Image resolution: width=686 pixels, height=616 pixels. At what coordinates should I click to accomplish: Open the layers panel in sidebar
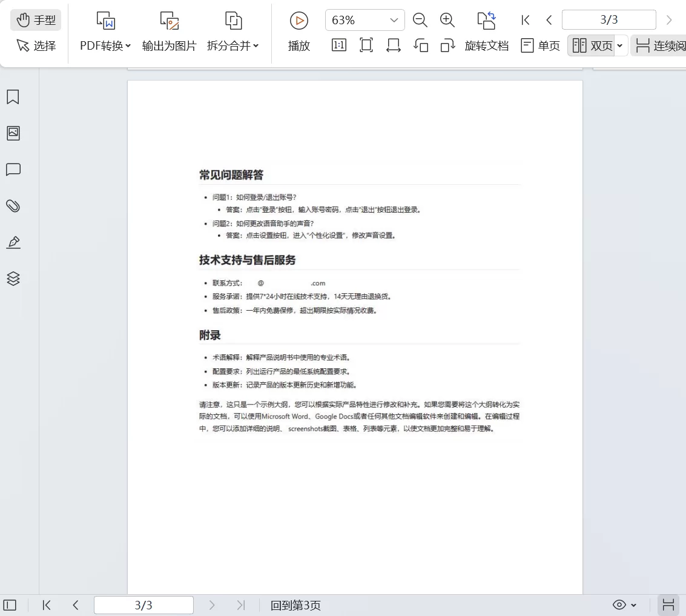click(x=13, y=279)
